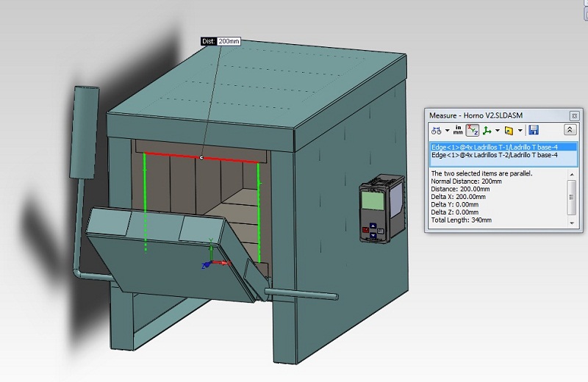Open the Arc/Circle Measurements tool
The image size is (588, 382).
tap(437, 130)
